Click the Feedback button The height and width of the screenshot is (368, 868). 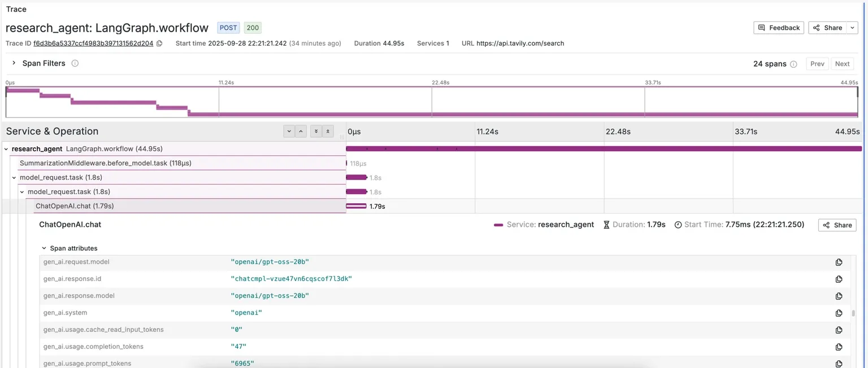778,28
